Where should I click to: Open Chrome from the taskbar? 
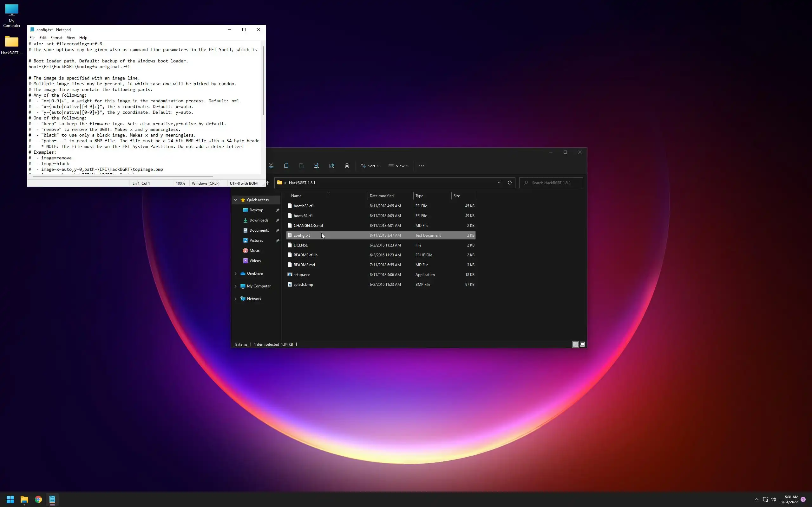pos(38,500)
